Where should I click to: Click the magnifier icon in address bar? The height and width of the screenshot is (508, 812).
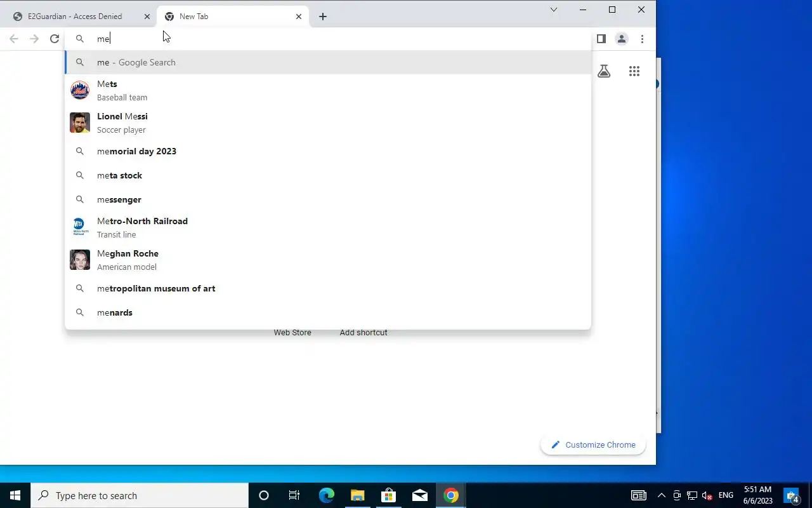tap(80, 39)
